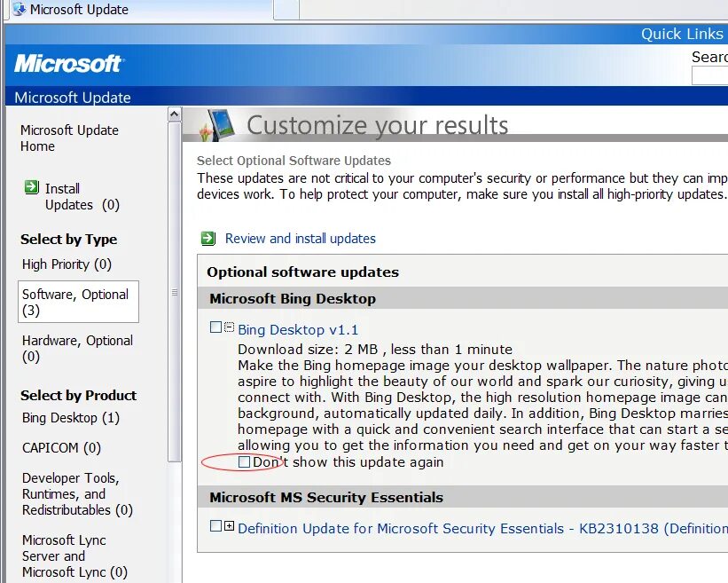The image size is (728, 583).
Task: Open Developer Tools, Runtimes, and Redistributables (0)
Action: (x=77, y=493)
